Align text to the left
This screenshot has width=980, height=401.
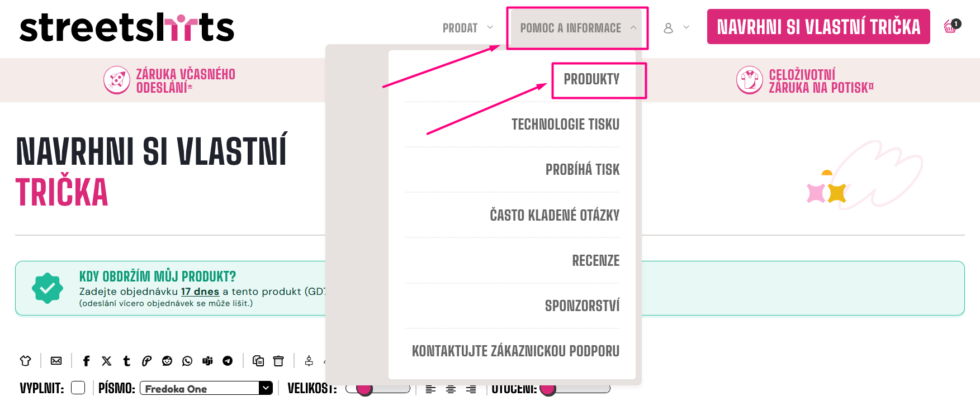[x=430, y=389]
